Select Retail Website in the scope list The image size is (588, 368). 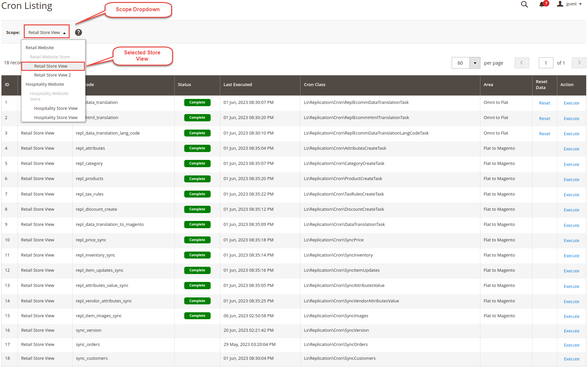(40, 48)
